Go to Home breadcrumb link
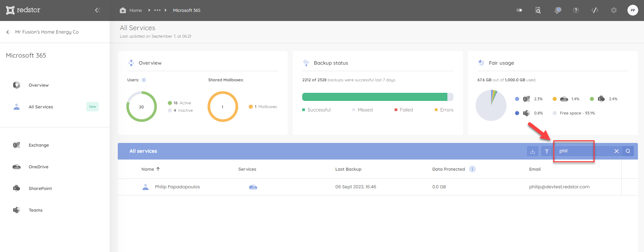The width and height of the screenshot is (644, 252). tap(136, 10)
